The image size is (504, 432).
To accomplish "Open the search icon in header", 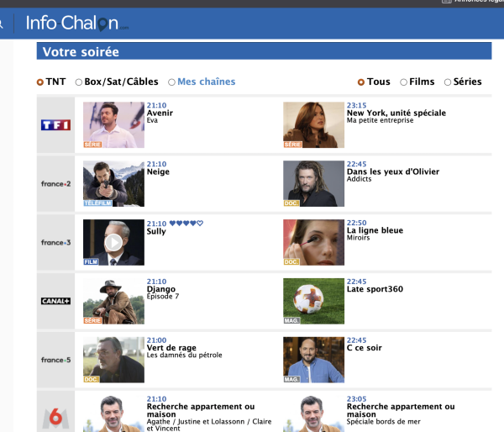I will [x=1, y=24].
